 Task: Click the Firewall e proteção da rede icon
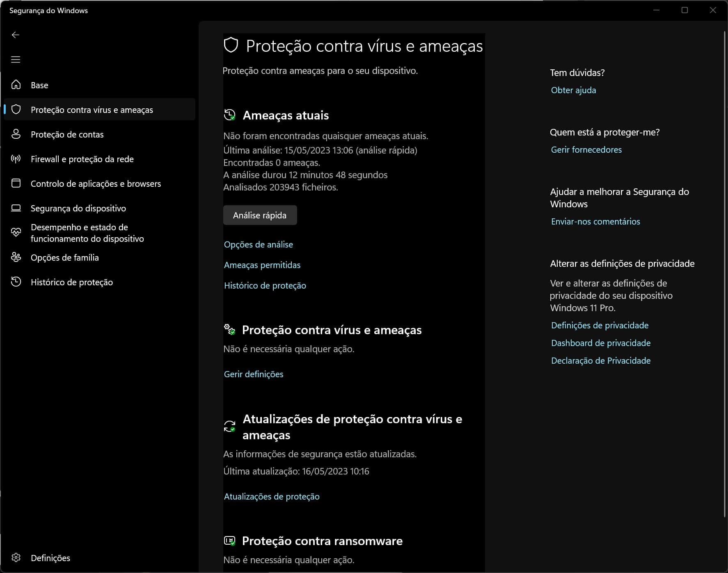click(16, 159)
